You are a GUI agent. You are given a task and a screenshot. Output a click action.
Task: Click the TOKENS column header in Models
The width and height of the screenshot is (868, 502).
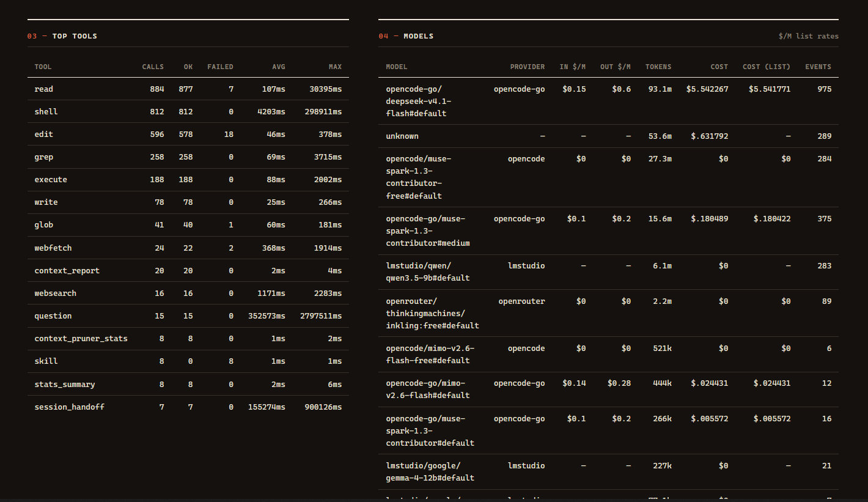tap(658, 67)
